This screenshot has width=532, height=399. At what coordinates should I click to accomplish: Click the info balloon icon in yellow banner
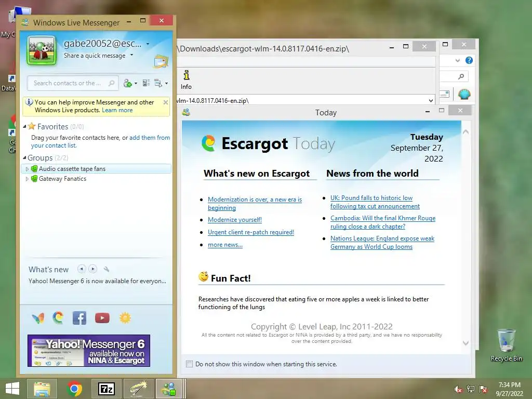(x=29, y=102)
